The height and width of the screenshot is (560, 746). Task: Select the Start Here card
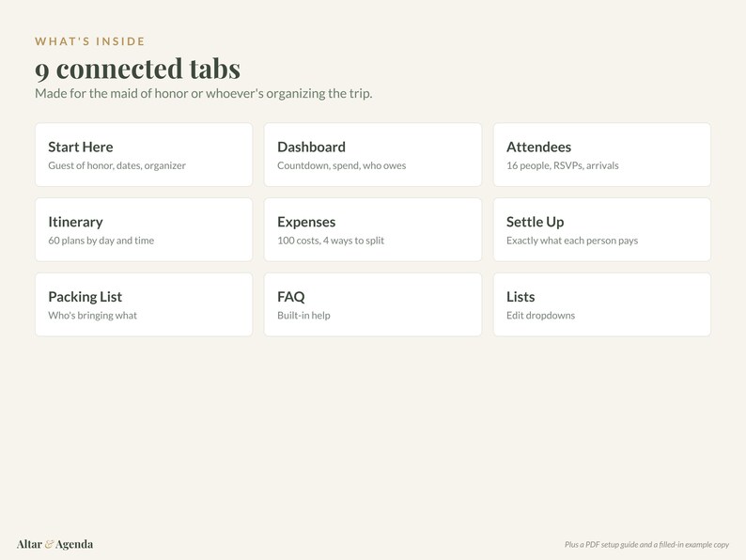coord(144,155)
